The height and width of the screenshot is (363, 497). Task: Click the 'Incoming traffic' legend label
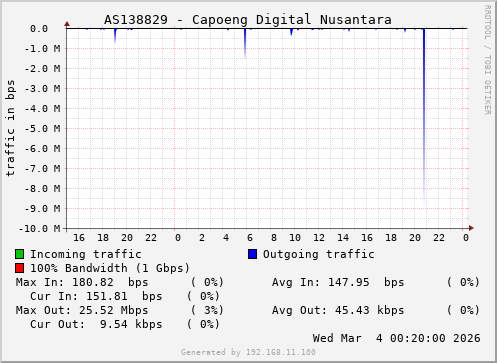pos(86,254)
